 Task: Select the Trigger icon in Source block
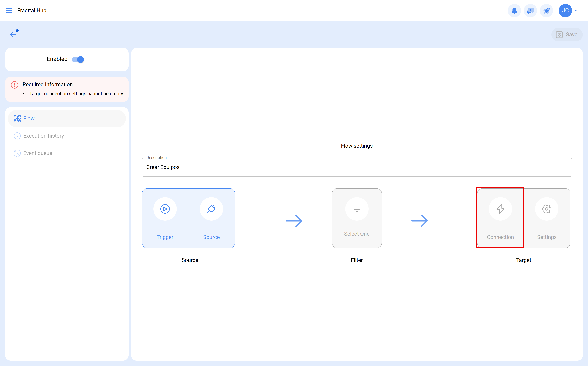coord(165,209)
